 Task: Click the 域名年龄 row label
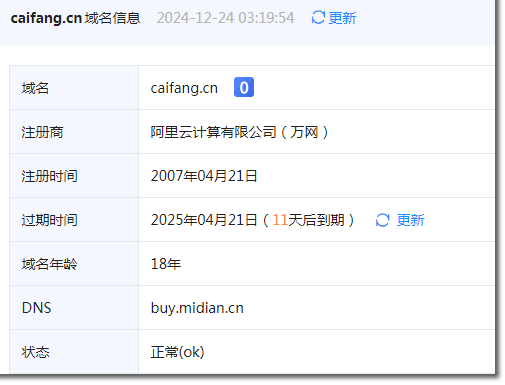pyautogui.click(x=49, y=264)
